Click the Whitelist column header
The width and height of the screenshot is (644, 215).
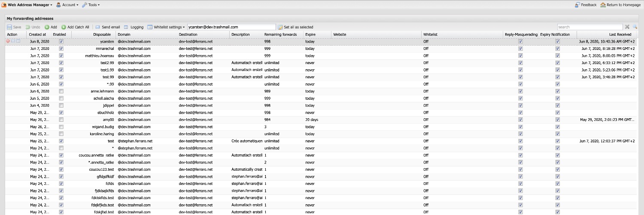coord(462,34)
